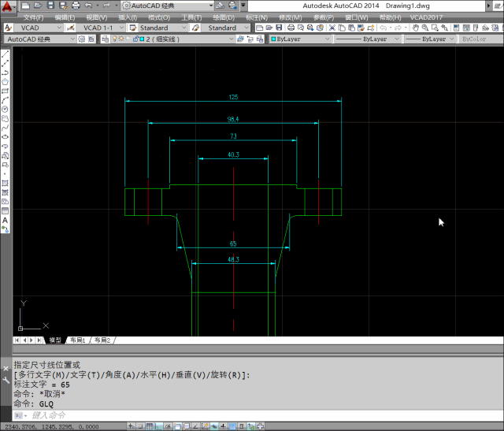Select the Circle draw tool

pos(6,109)
